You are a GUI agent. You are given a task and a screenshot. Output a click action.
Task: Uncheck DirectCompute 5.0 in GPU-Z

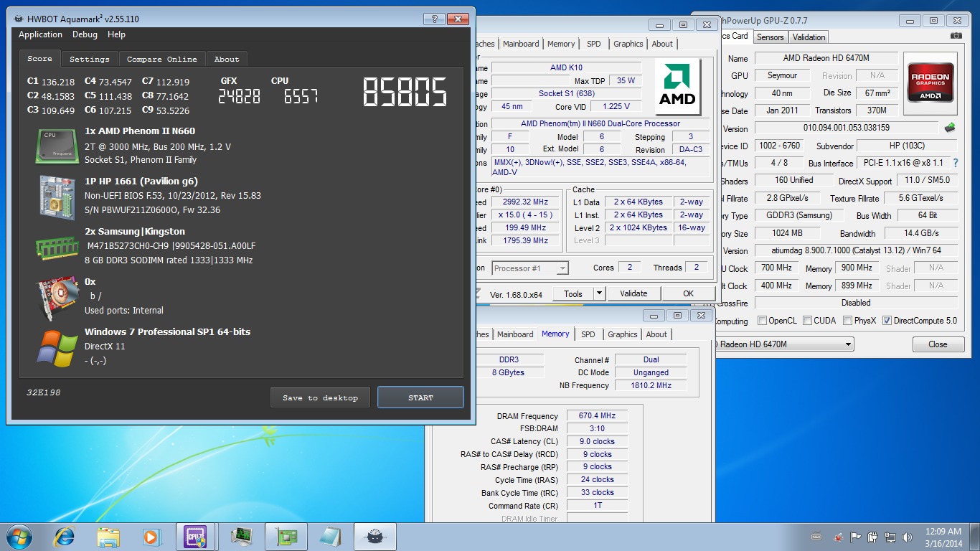click(x=887, y=321)
